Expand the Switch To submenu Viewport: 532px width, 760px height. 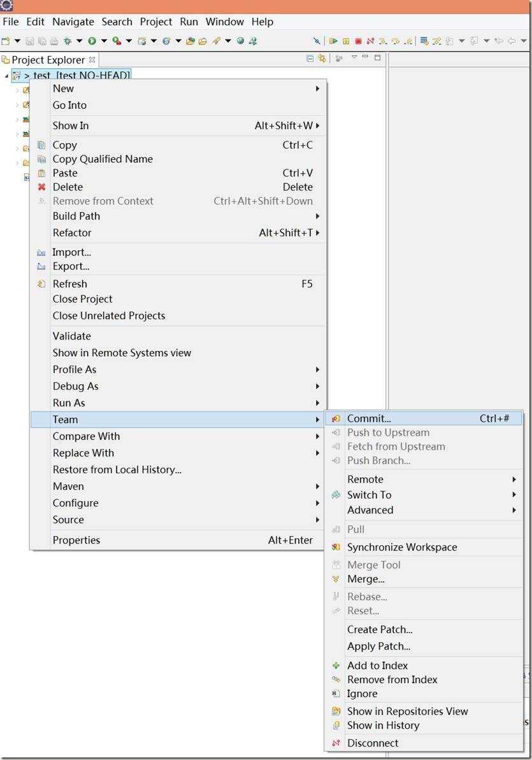369,495
